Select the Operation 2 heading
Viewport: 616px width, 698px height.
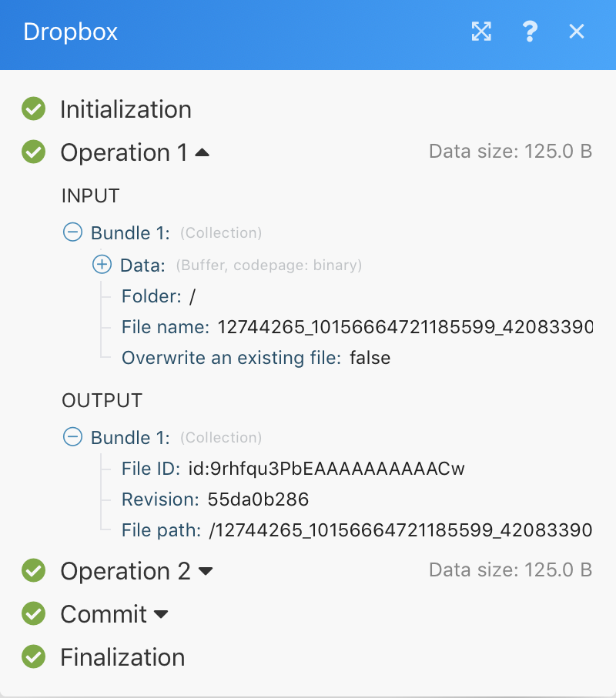pyautogui.click(x=126, y=571)
